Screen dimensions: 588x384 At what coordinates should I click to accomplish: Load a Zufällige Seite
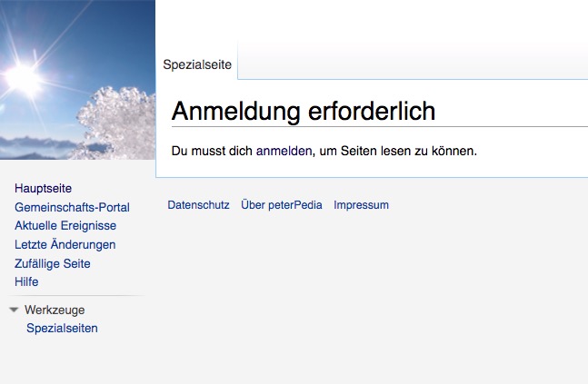(53, 263)
